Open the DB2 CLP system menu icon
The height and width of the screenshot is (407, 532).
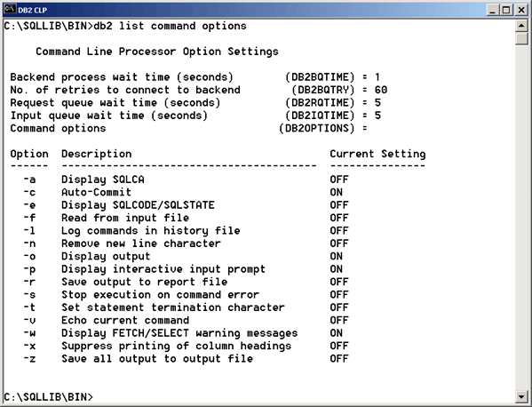(10, 9)
